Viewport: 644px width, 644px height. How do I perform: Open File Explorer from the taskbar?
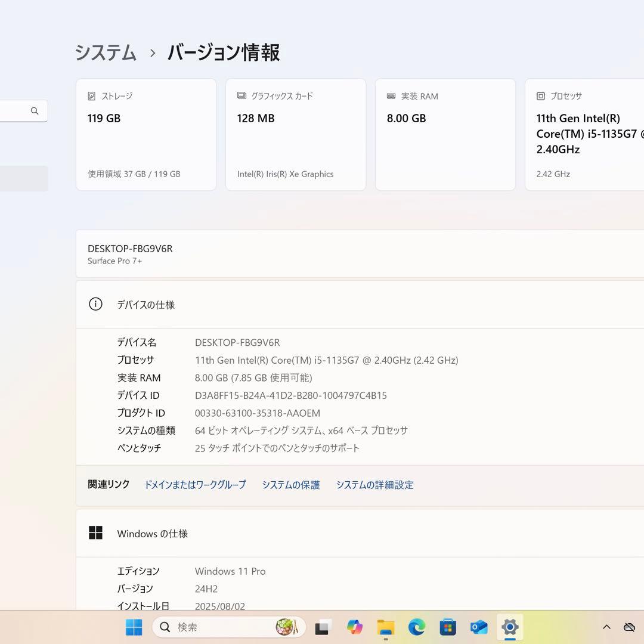click(x=386, y=627)
